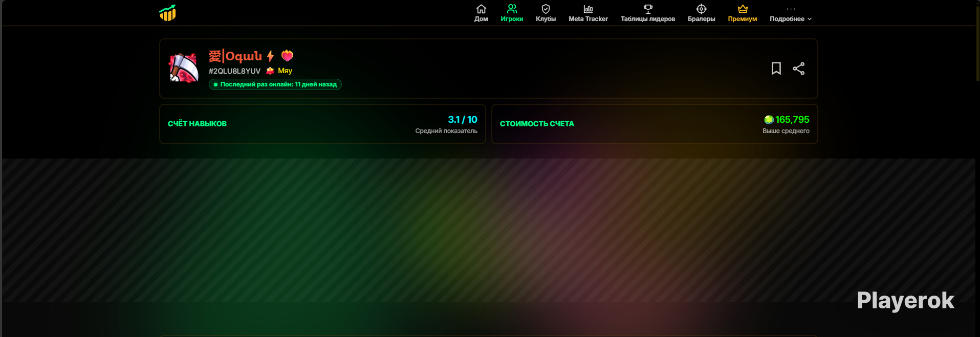Click the heart badge next to name
980x337 pixels.
[x=288, y=55]
